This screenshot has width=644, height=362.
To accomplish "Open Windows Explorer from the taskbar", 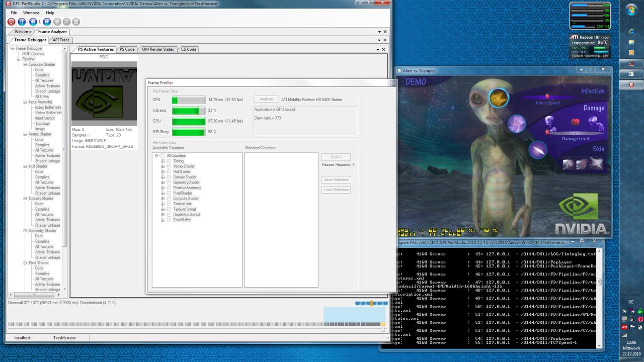I will tap(631, 42).
